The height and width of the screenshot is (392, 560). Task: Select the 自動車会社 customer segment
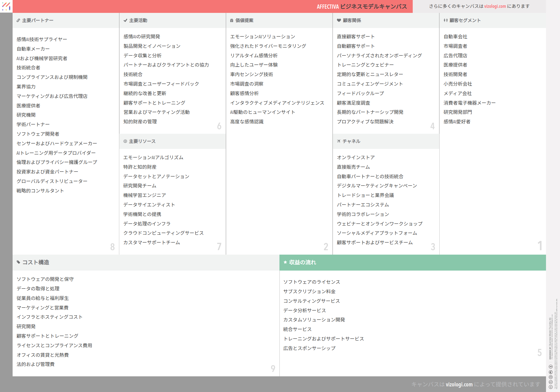(x=455, y=37)
